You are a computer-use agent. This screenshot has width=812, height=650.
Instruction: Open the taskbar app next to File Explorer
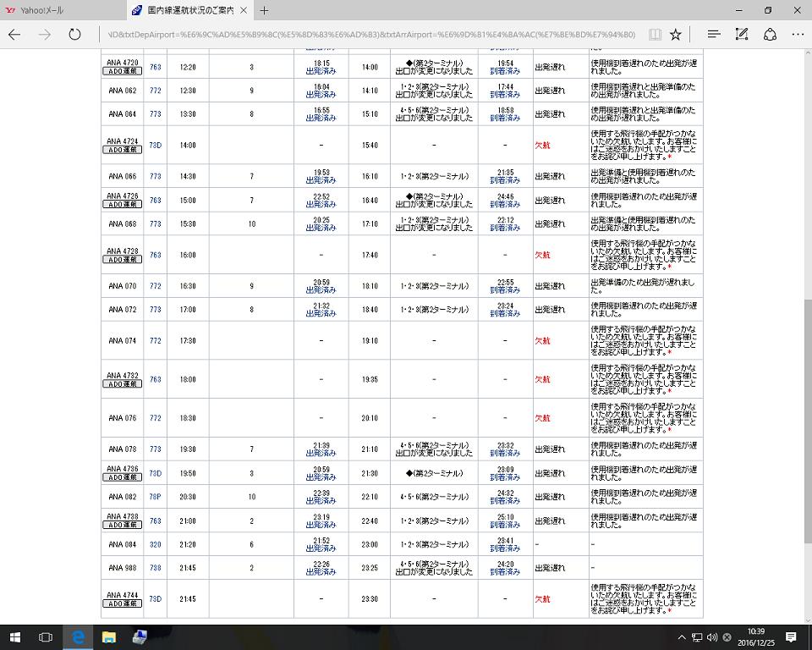[x=140, y=637]
